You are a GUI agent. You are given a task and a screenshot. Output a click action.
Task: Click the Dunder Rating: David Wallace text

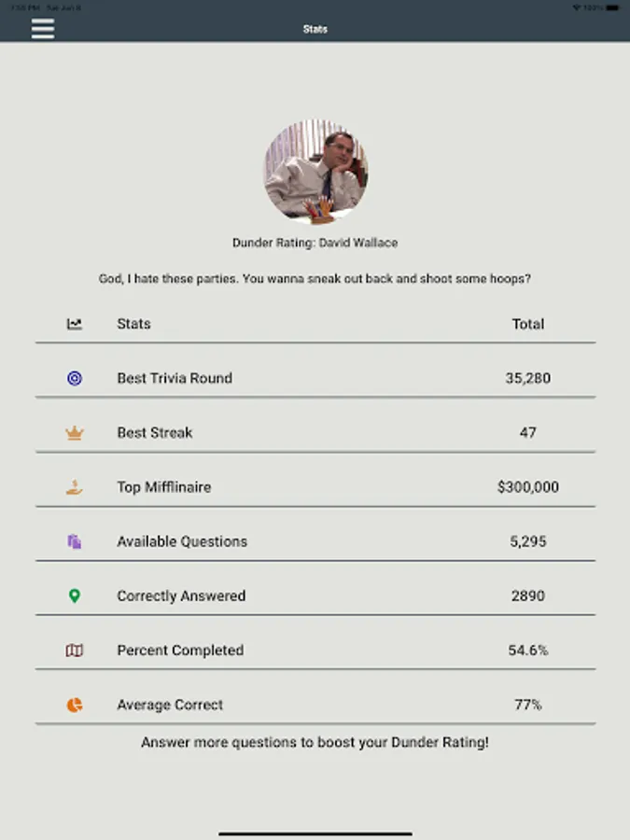click(315, 243)
